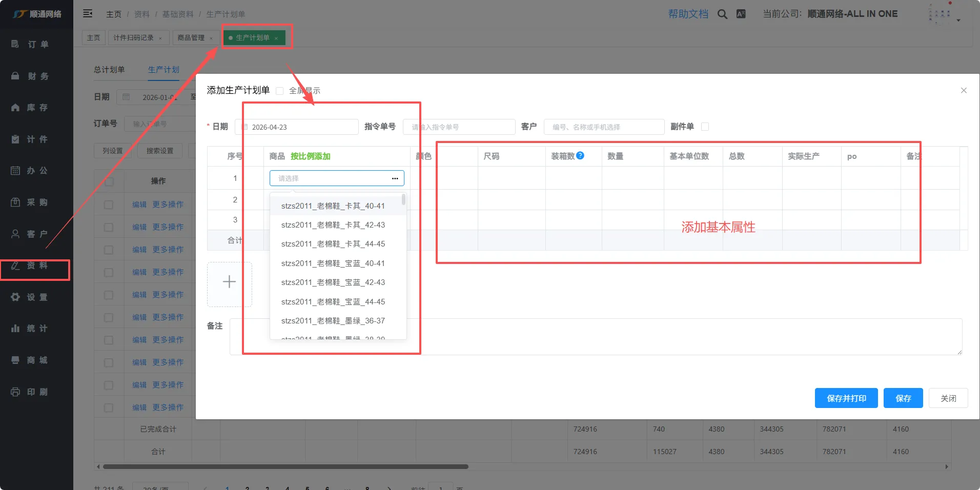Switch to the 商品管理 page tab
The image size is (980, 490).
point(191,38)
